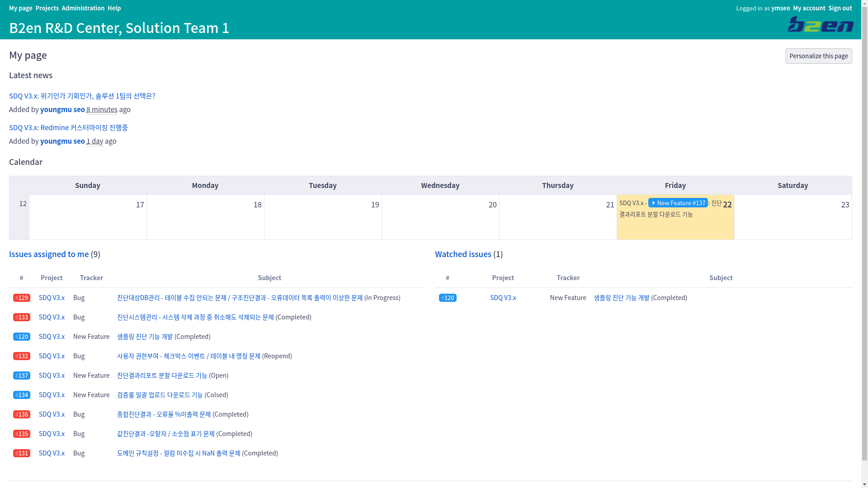Open the NaN output issue #131 subject
Viewport: 868px width, 488px height.
(x=179, y=453)
